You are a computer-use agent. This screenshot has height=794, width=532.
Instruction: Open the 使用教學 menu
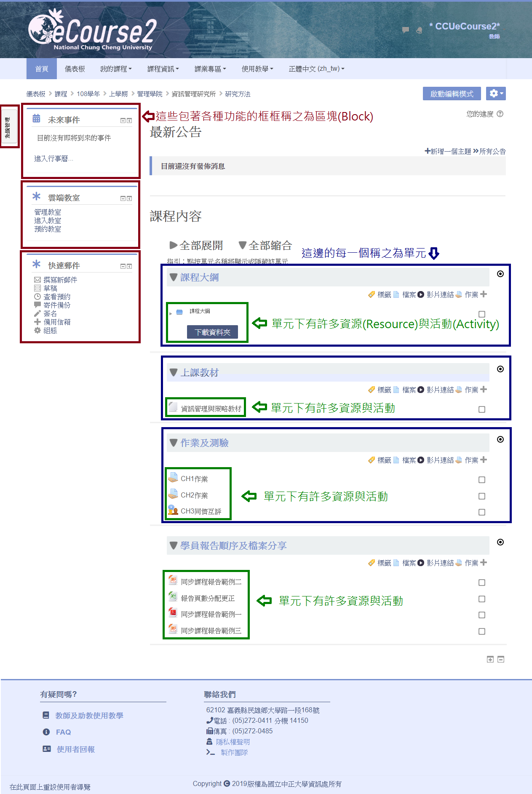[257, 69]
